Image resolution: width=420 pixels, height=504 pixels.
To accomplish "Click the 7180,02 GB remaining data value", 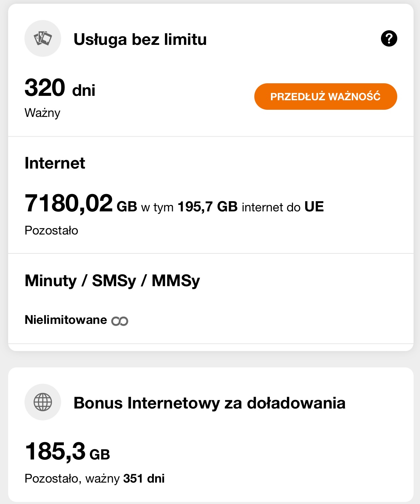I will point(80,204).
